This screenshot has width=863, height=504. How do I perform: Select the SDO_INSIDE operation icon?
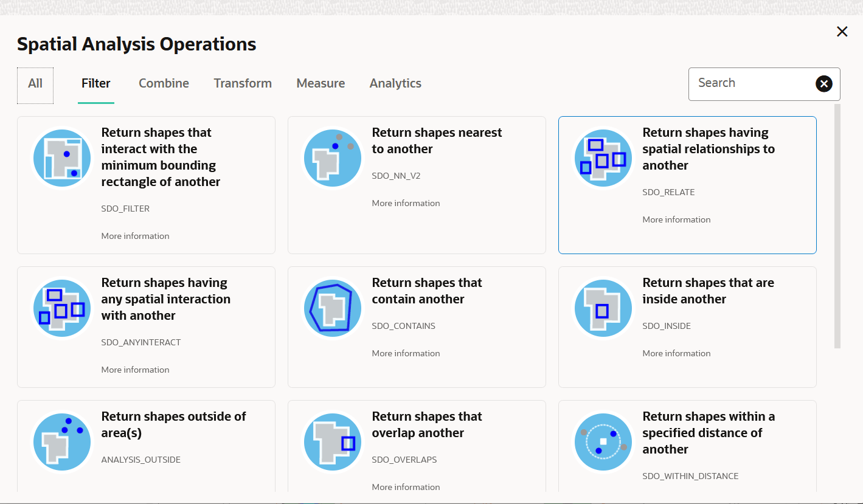(603, 308)
